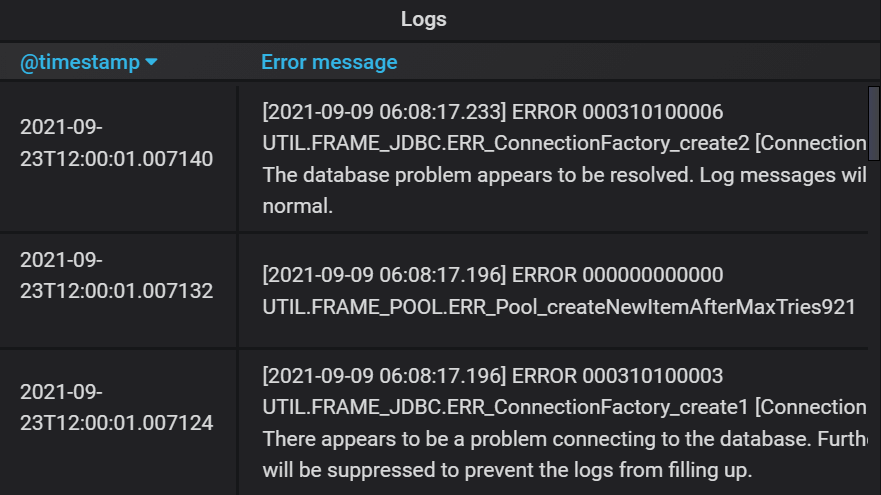
Task: Click the Pool_createNewItemAfterMaxTries921 text
Action: point(559,307)
